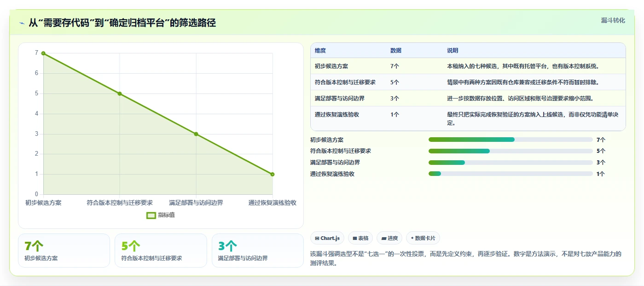Click the chart data point at value 3
644x286 pixels.
pos(196,134)
